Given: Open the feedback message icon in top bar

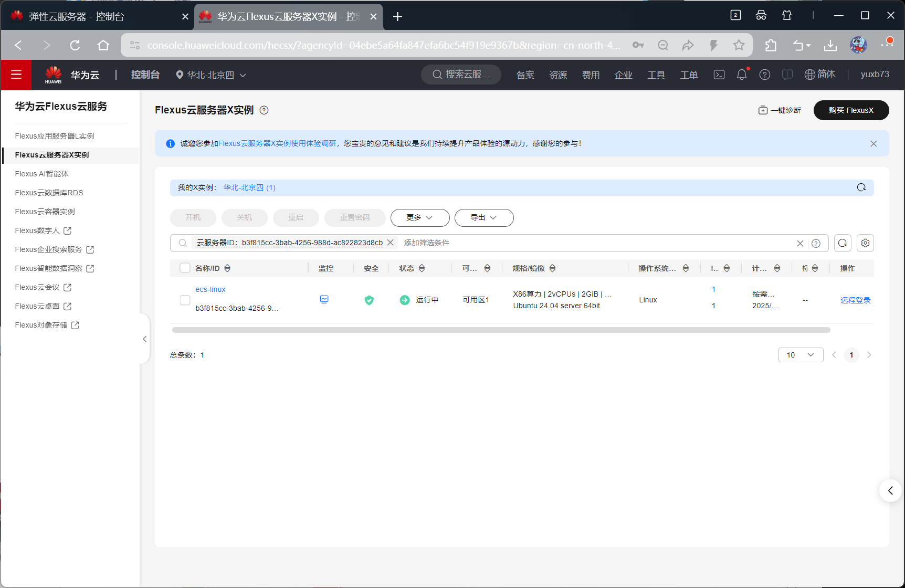Looking at the screenshot, I should coord(787,75).
